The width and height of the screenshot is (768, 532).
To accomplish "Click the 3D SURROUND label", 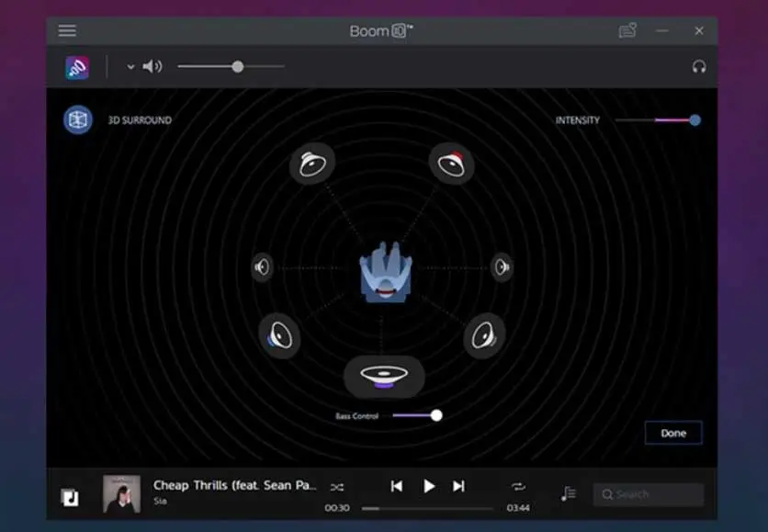I will click(x=140, y=120).
